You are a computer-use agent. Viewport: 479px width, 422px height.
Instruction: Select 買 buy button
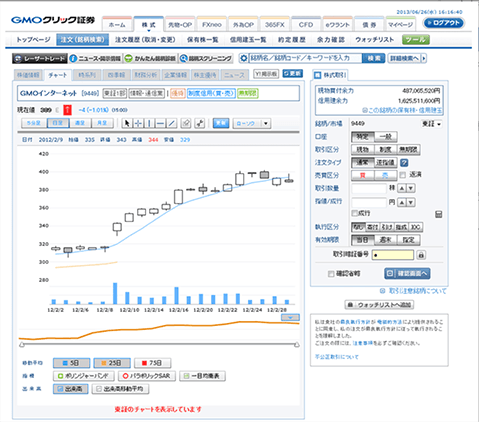pos(363,175)
